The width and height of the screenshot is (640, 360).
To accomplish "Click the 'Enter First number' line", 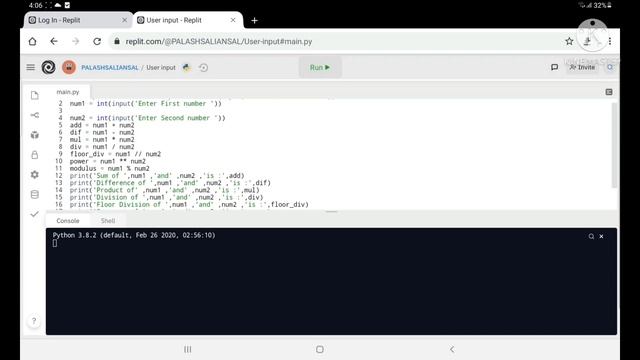I will pyautogui.click(x=145, y=104).
